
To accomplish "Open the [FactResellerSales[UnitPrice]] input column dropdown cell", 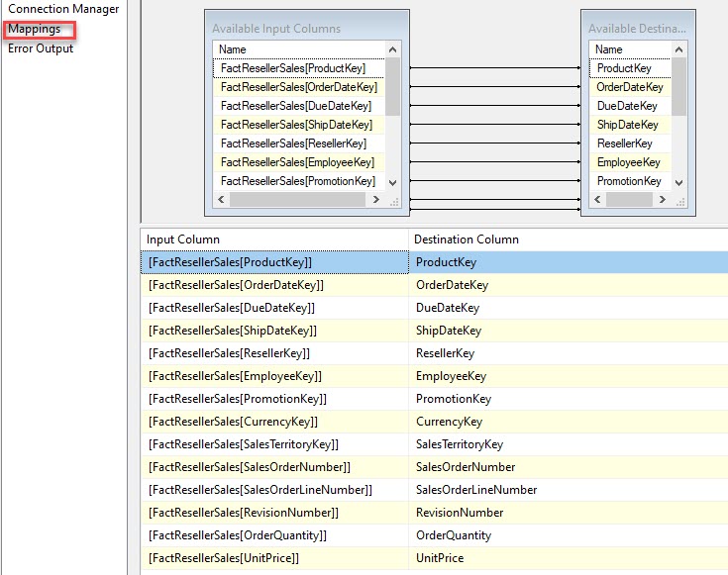I will click(x=273, y=558).
